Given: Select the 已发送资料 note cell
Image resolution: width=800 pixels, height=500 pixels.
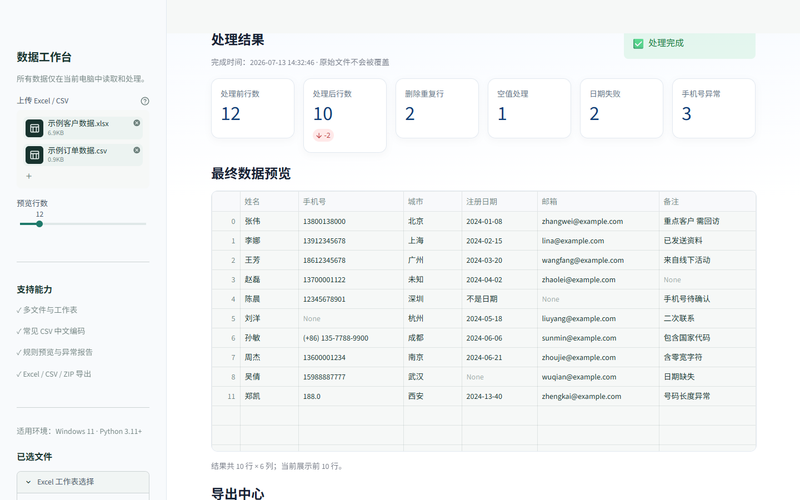Looking at the screenshot, I should click(707, 241).
